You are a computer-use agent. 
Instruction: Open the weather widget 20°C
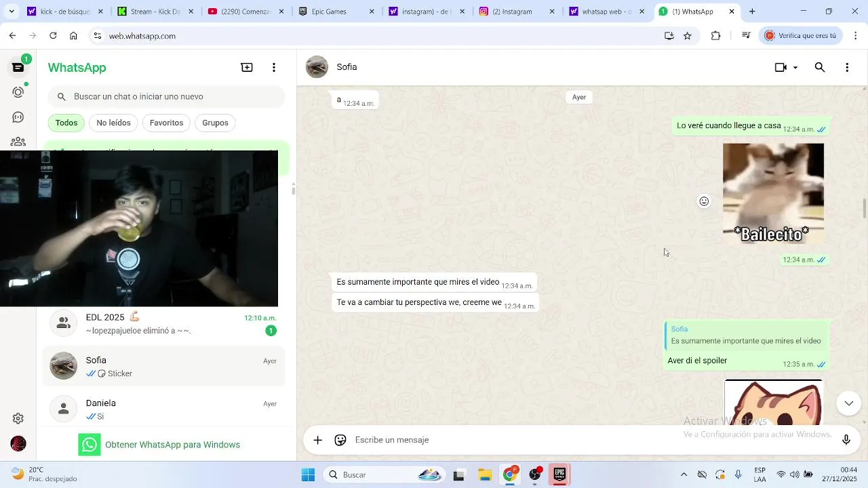(x=45, y=474)
